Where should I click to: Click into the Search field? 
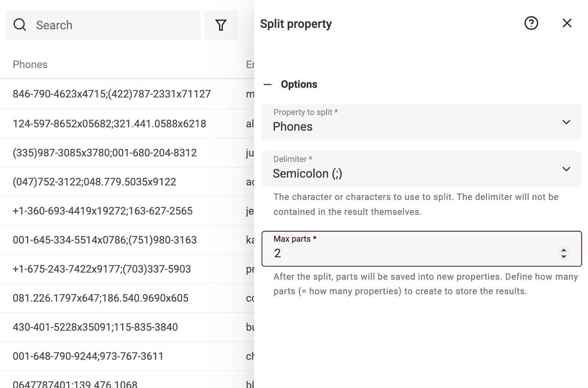[103, 25]
